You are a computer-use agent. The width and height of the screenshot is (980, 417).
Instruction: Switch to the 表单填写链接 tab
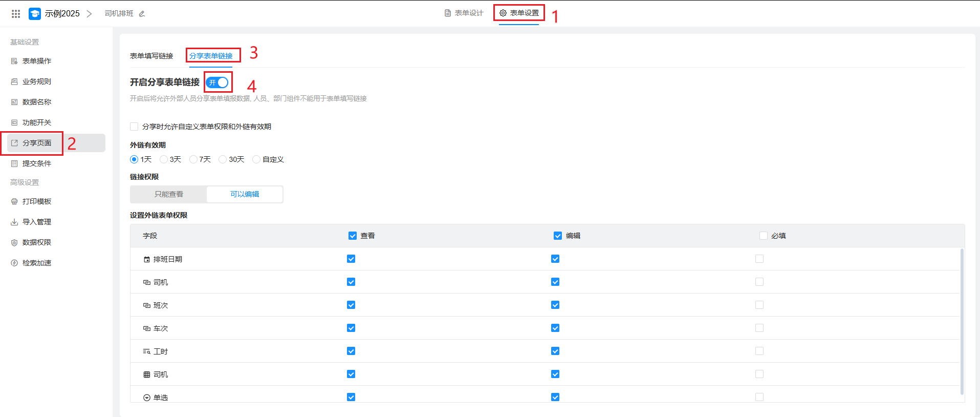point(151,56)
